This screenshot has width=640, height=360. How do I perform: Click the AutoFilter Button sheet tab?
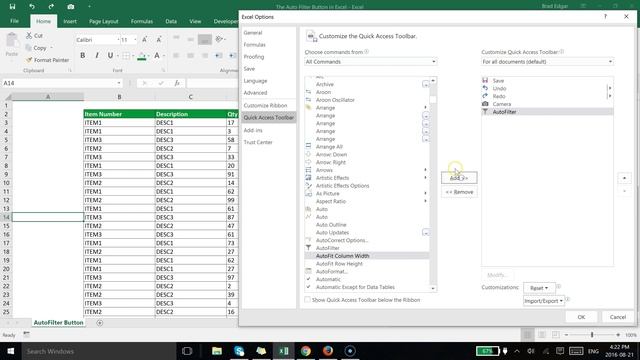pos(58,322)
